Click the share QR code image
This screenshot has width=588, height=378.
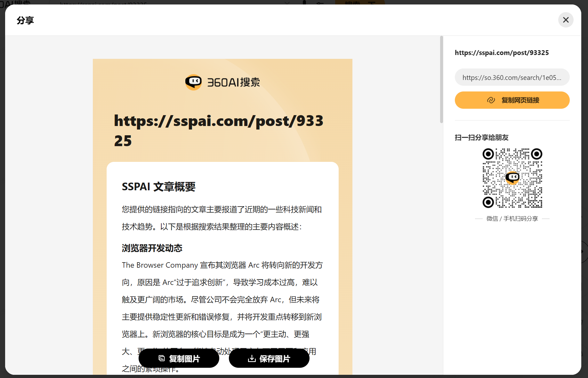512,178
